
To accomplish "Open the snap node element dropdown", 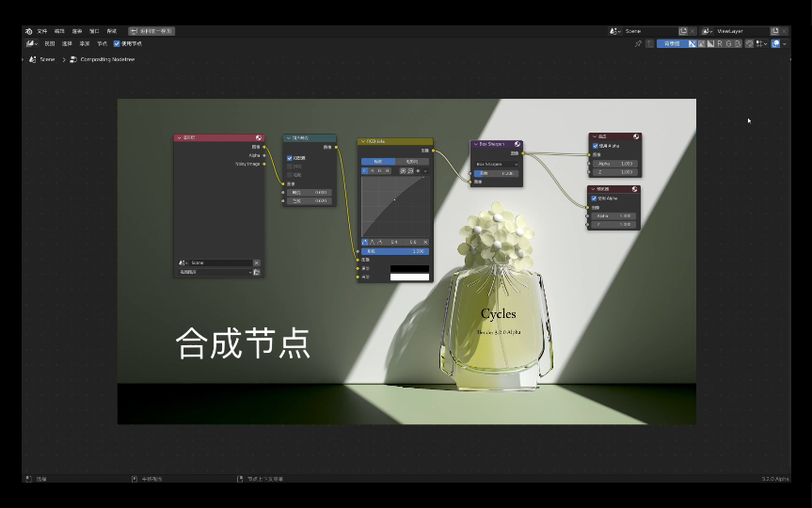I will [x=762, y=44].
